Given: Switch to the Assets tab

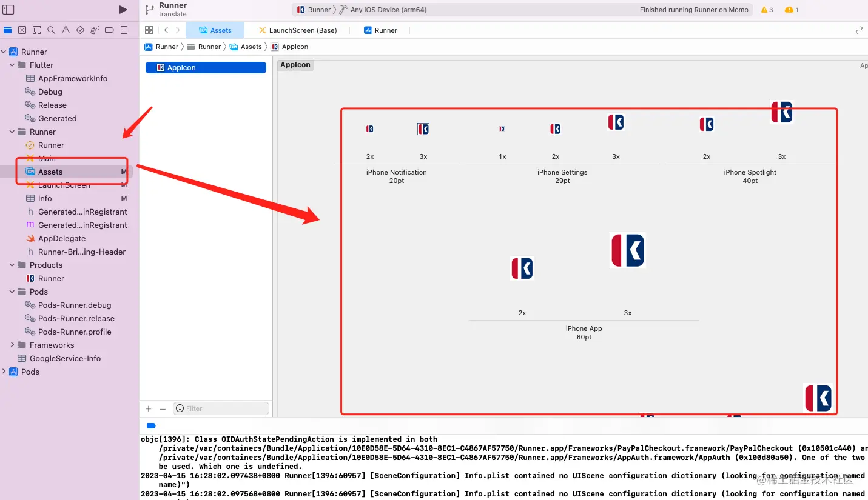Looking at the screenshot, I should pos(215,30).
